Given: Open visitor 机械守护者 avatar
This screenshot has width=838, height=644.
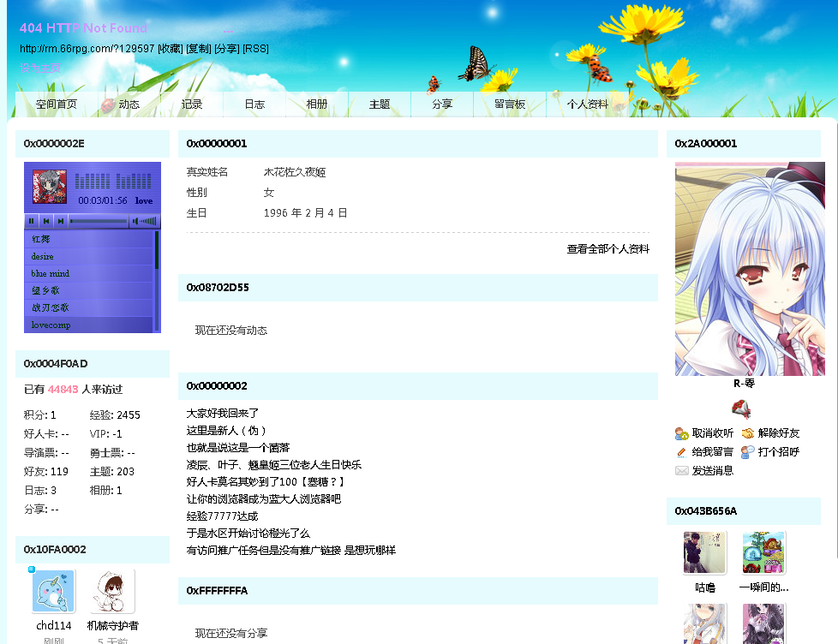Looking at the screenshot, I should [x=112, y=591].
